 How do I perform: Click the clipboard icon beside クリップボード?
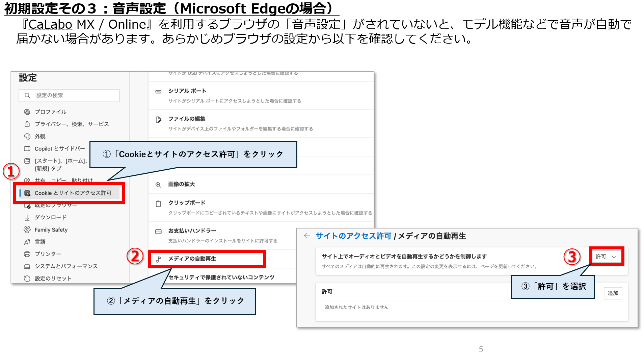pos(158,204)
